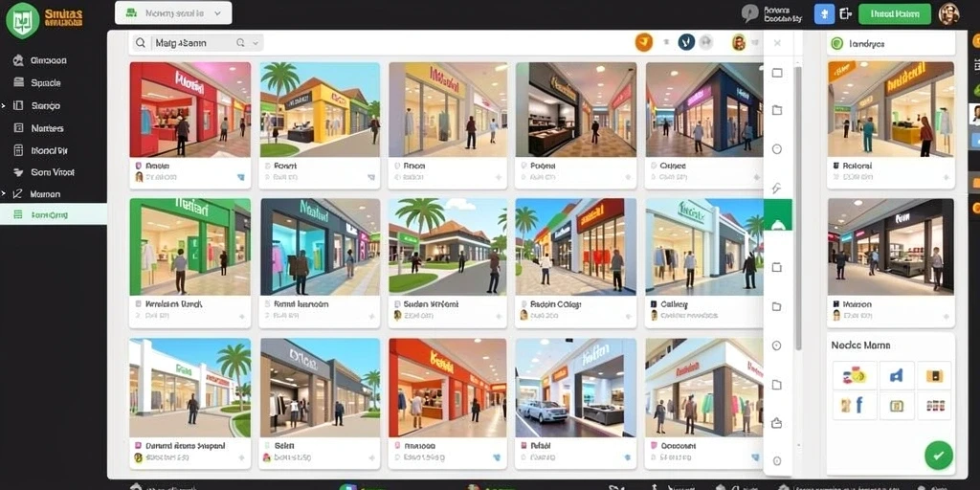This screenshot has width=980, height=490.
Task: Click the dark navy round icon above gallery
Action: (x=686, y=42)
